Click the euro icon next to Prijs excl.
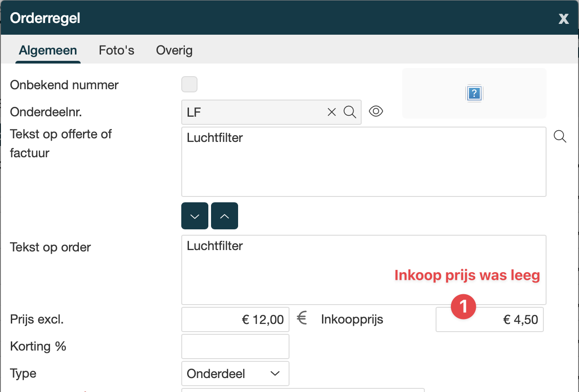Image resolution: width=579 pixels, height=392 pixels. (x=302, y=319)
